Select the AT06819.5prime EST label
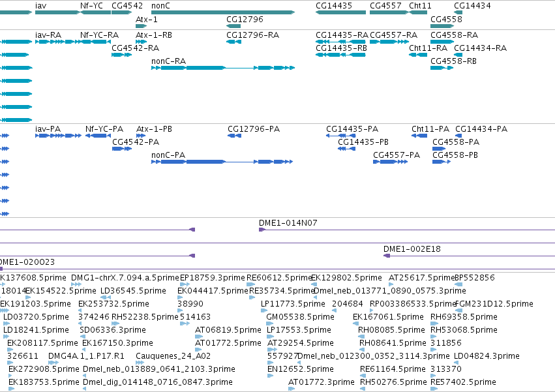The height and width of the screenshot is (392, 555). pyautogui.click(x=228, y=329)
